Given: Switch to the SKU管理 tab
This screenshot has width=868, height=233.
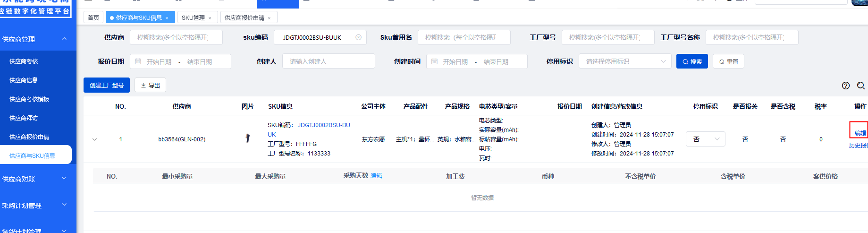Looking at the screenshot, I should click(193, 17).
